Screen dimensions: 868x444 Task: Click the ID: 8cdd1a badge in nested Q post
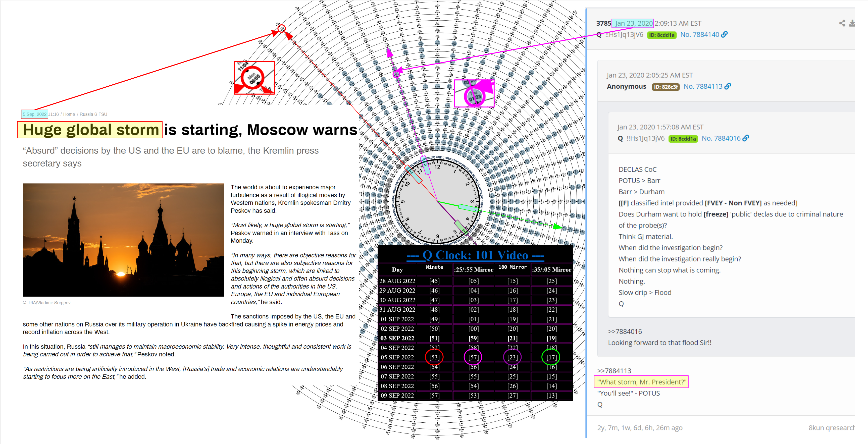tap(683, 138)
